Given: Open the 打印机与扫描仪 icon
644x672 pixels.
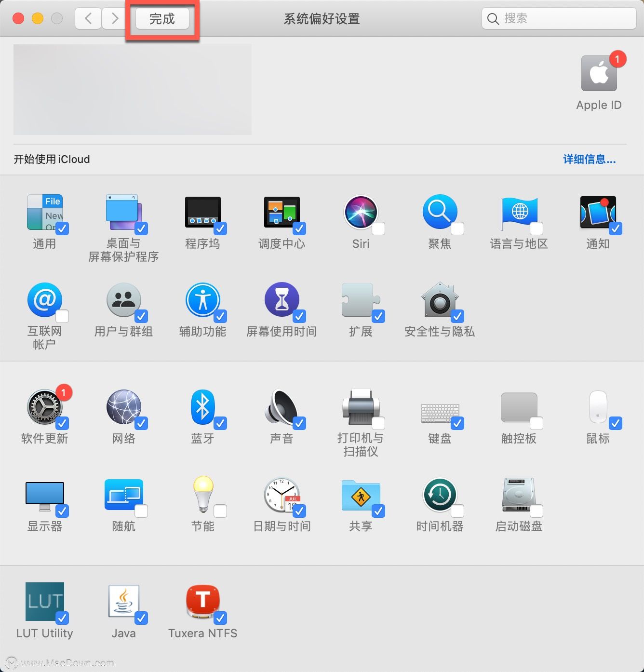Looking at the screenshot, I should (361, 407).
